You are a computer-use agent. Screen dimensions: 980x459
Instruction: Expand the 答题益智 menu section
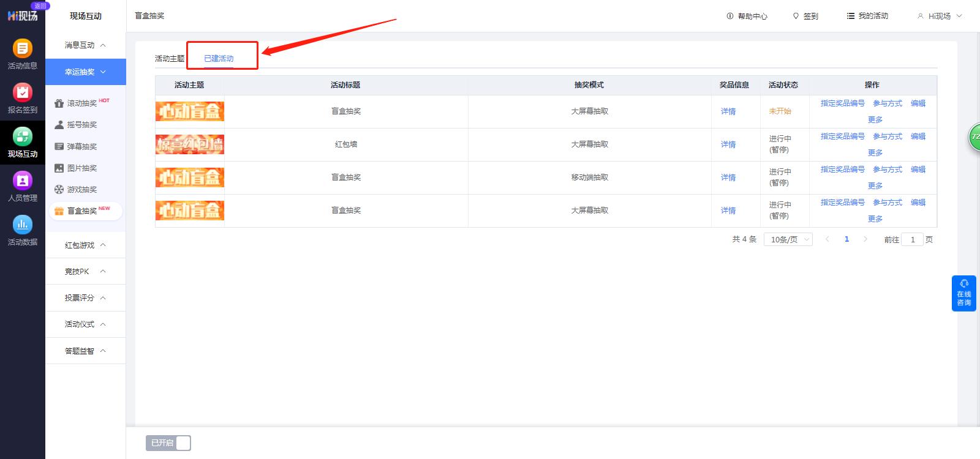point(86,351)
